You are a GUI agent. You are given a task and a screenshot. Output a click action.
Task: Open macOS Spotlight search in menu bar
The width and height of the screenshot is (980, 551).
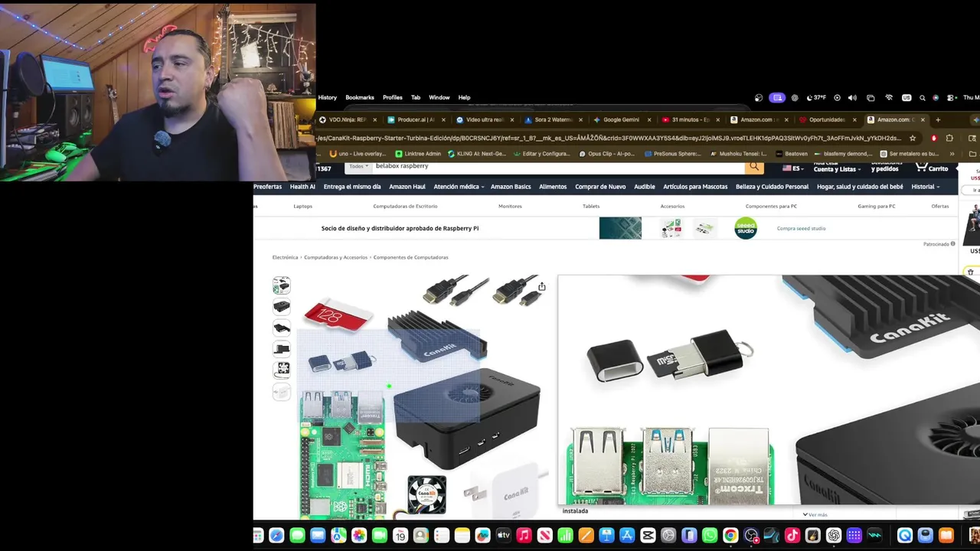click(x=922, y=98)
